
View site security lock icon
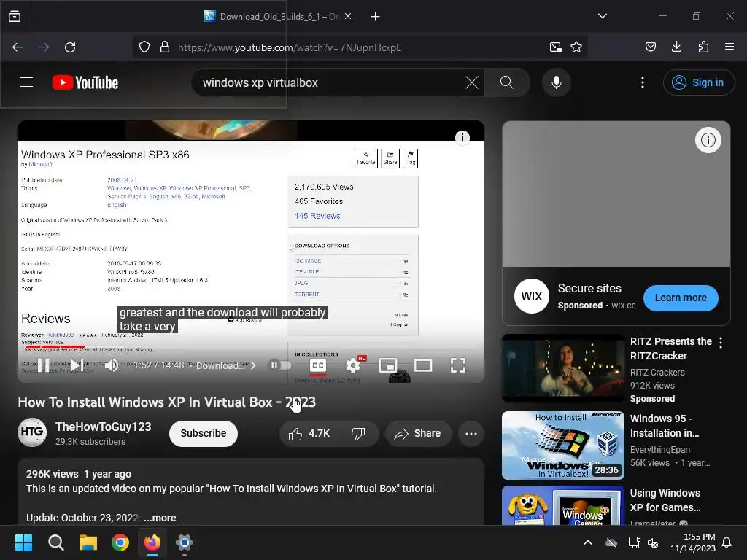(x=165, y=47)
